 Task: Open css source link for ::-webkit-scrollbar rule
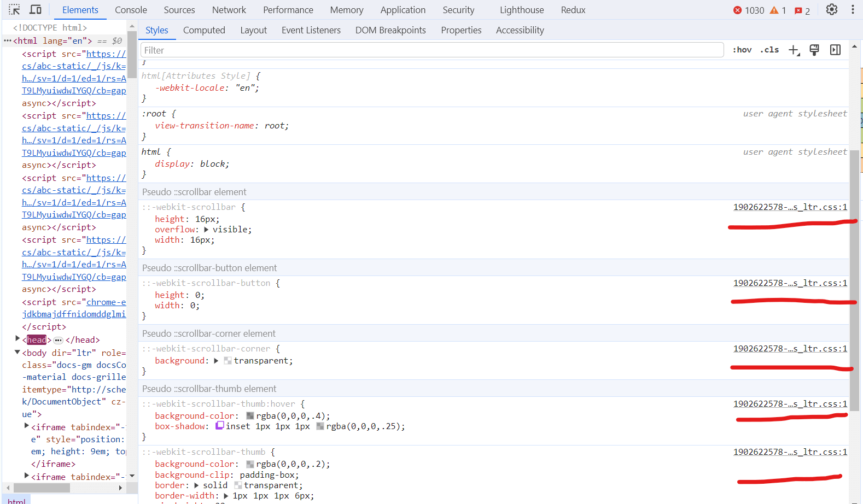tap(790, 207)
